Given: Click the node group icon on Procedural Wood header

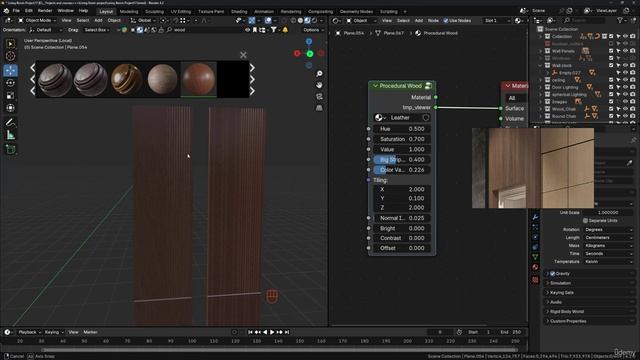Looking at the screenshot, I should (x=428, y=86).
